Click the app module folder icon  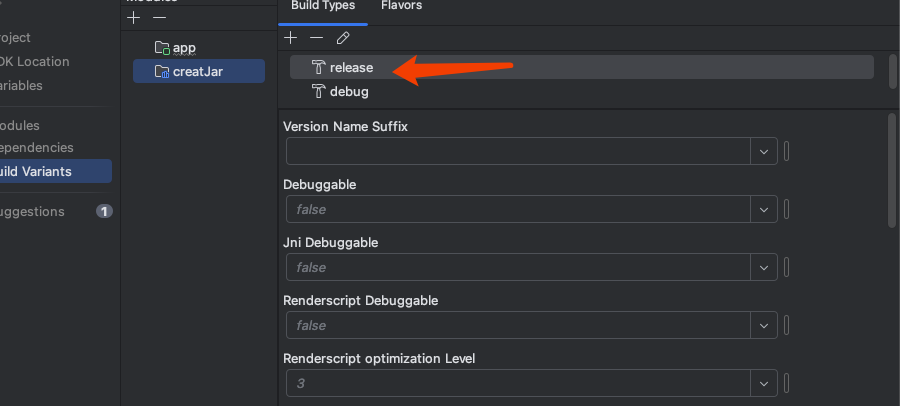tap(162, 47)
